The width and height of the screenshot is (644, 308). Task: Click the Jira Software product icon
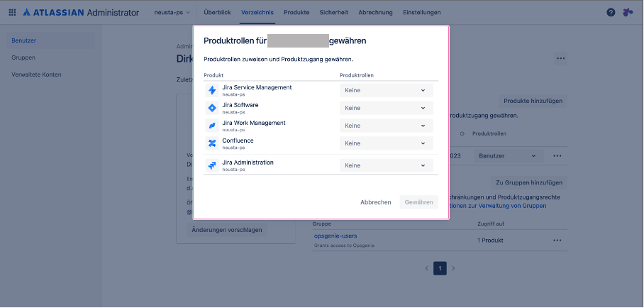[212, 108]
